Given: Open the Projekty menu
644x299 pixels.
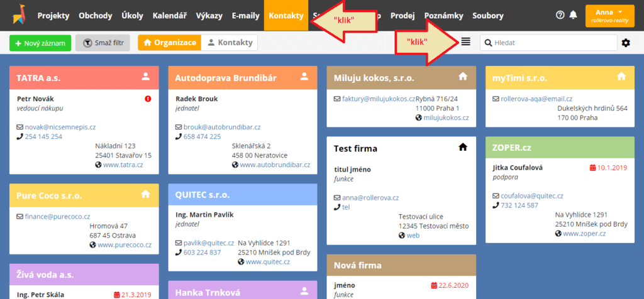Looking at the screenshot, I should pyautogui.click(x=53, y=16).
